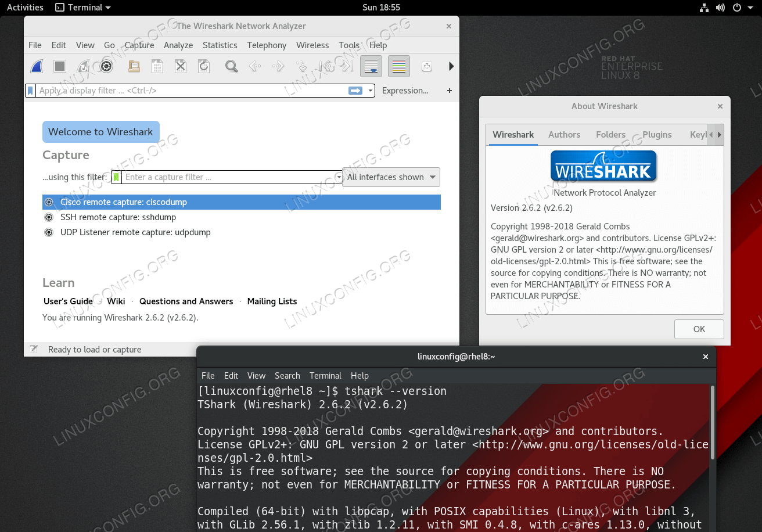This screenshot has width=762, height=532.
Task: Open Questions and Answers link
Action: [x=186, y=301]
